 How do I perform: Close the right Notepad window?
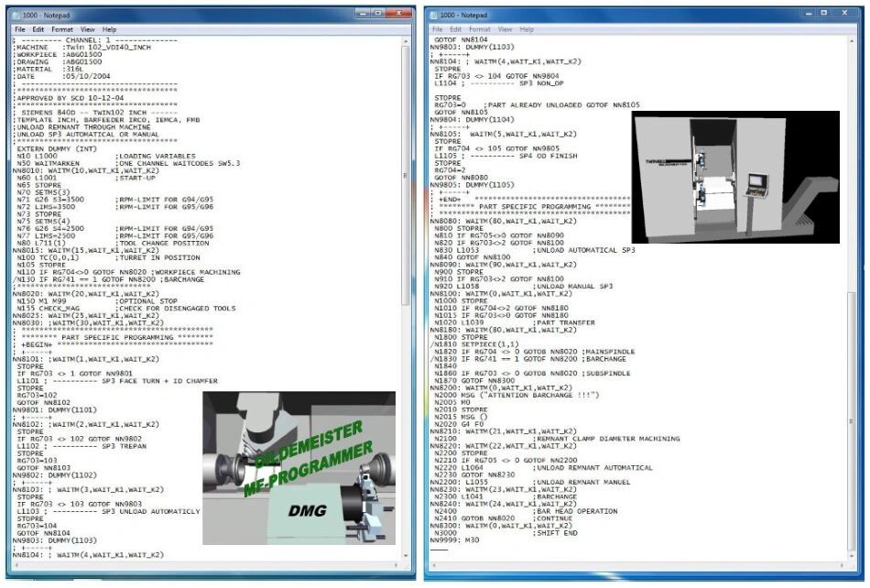tap(845, 13)
